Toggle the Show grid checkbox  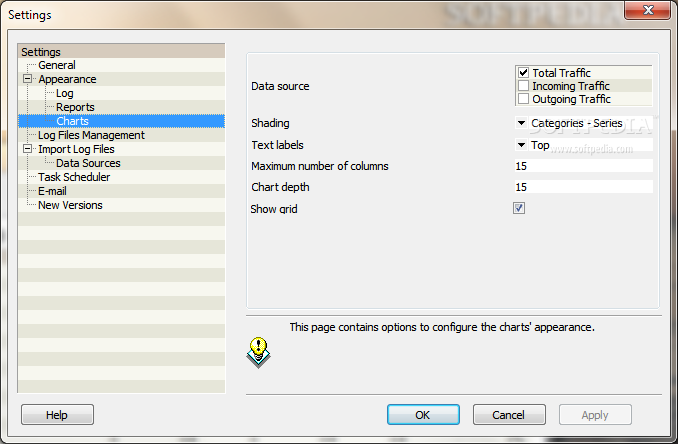tap(519, 208)
